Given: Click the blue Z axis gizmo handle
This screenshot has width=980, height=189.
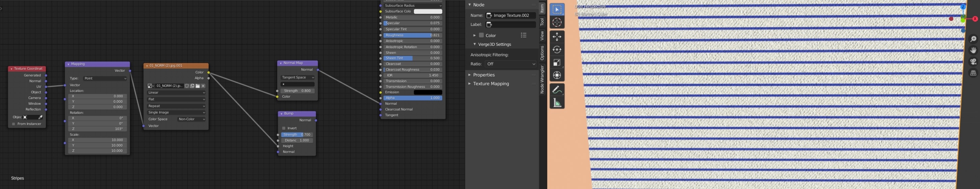Looking at the screenshot, I should click(963, 7).
